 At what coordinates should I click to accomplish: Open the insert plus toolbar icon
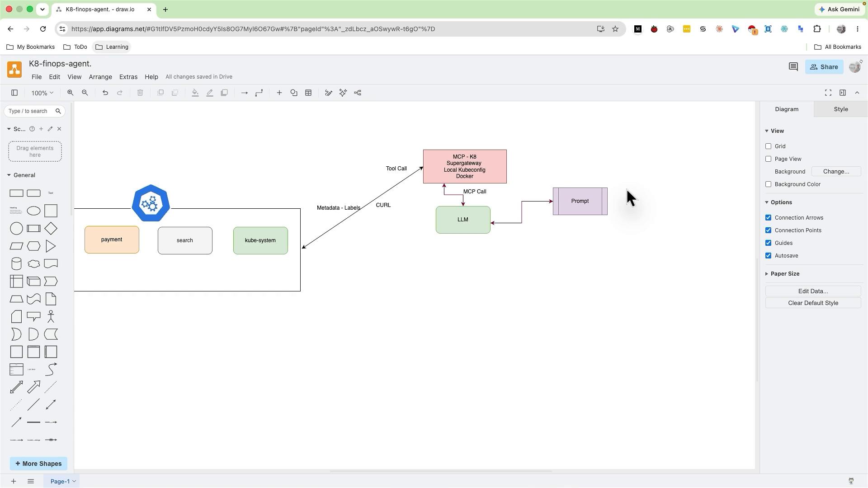(x=279, y=93)
